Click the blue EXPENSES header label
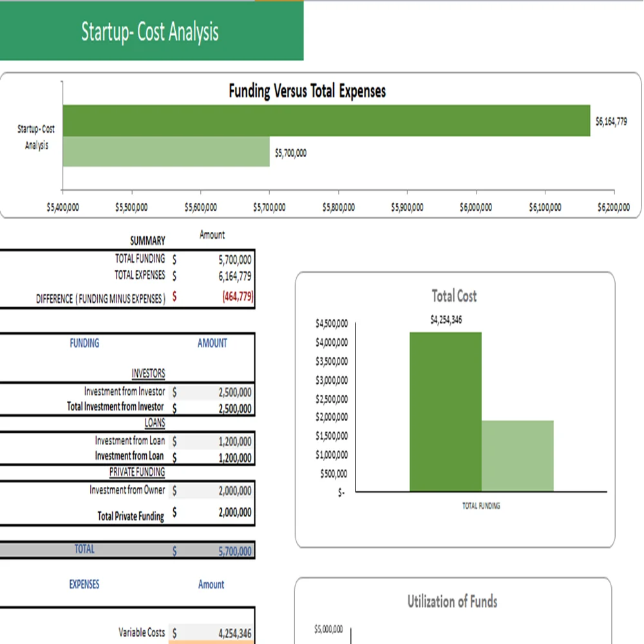 pyautogui.click(x=84, y=585)
